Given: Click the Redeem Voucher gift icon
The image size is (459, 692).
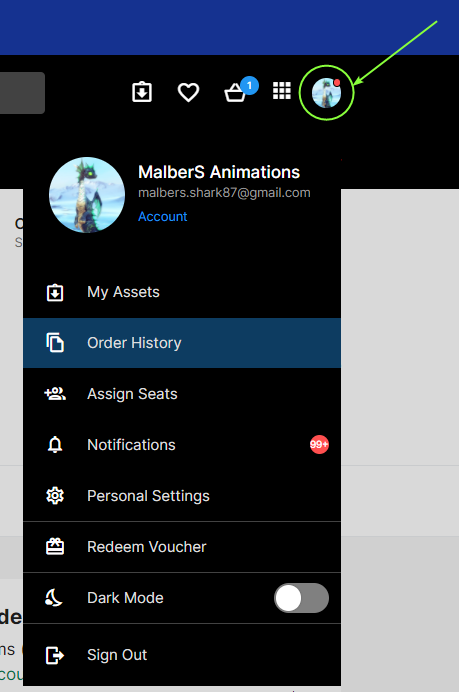Looking at the screenshot, I should coord(55,547).
